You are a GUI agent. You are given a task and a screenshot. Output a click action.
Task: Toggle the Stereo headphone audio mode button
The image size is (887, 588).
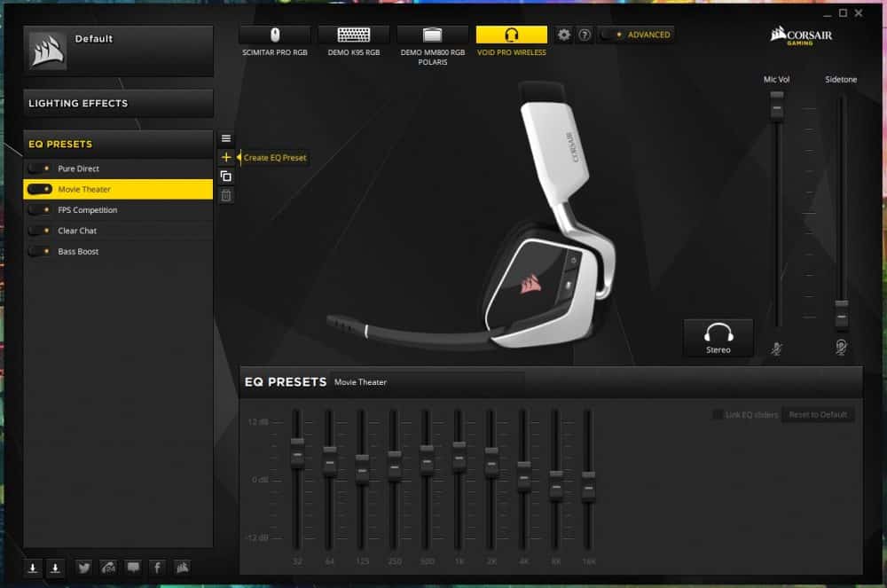pyautogui.click(x=718, y=338)
